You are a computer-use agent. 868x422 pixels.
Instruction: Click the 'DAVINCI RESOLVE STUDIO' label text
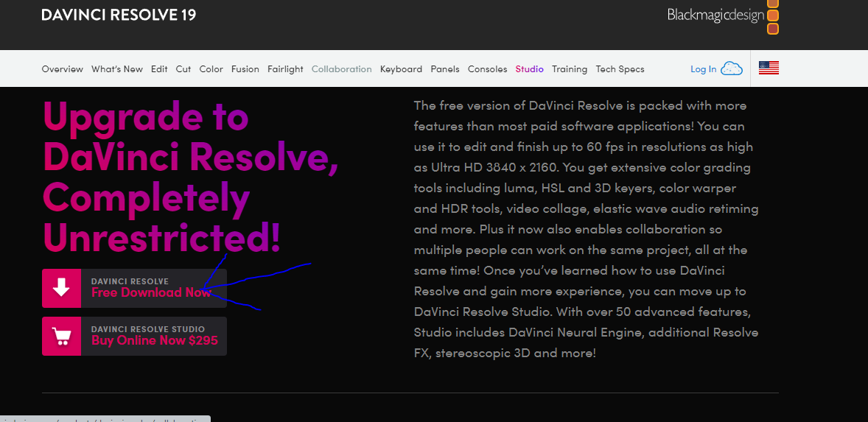tap(148, 329)
